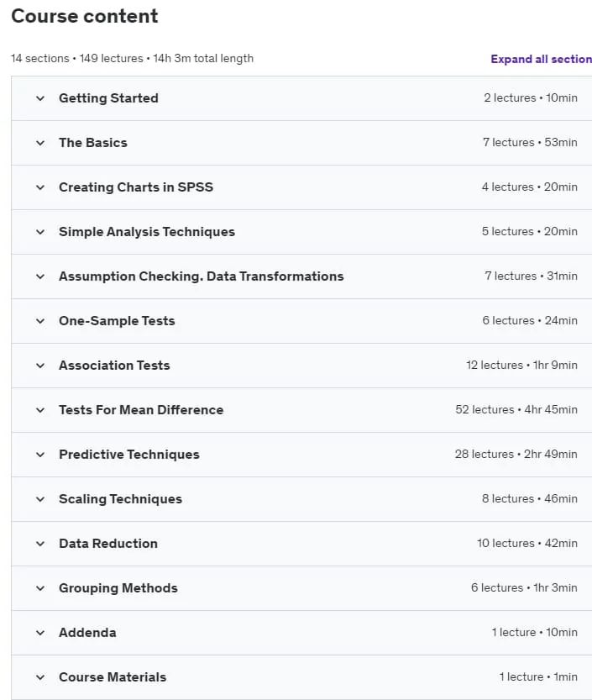592x700 pixels.
Task: Open the Grouping Methods section title
Action: 118,588
